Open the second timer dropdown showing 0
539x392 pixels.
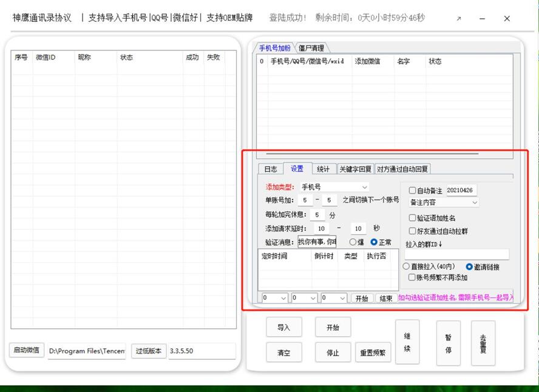click(304, 298)
